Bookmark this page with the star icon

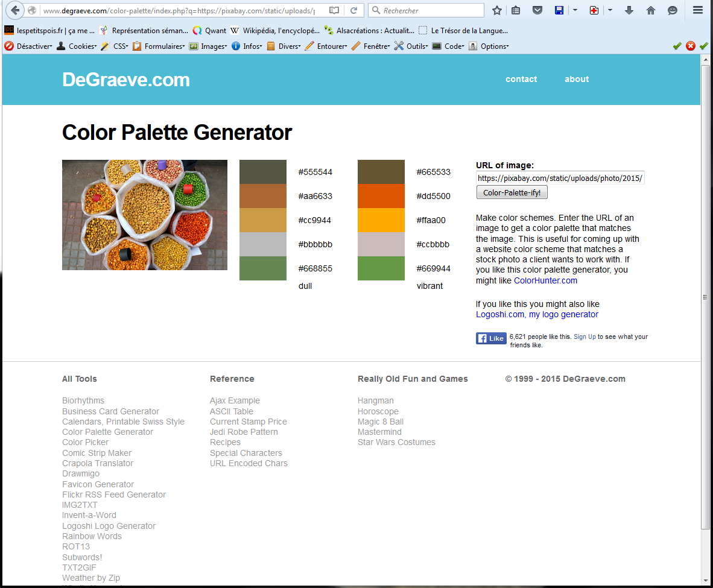tap(497, 10)
